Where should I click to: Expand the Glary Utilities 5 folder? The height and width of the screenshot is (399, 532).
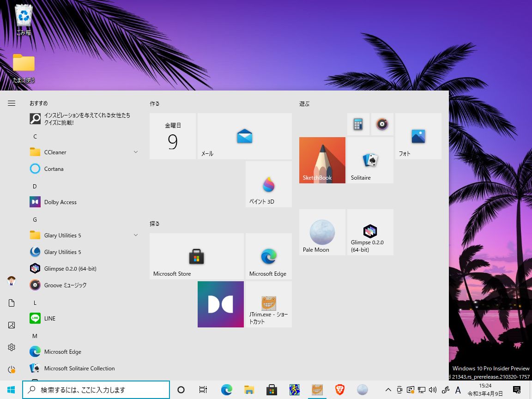click(135, 235)
